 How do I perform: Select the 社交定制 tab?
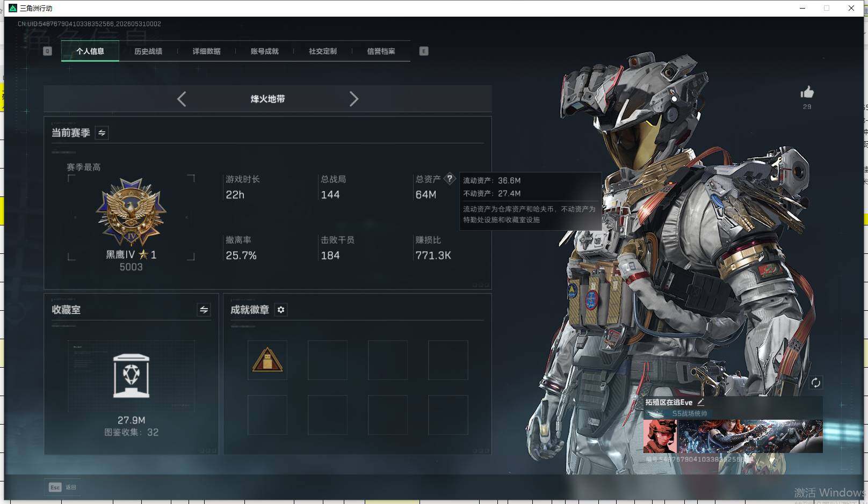click(x=323, y=52)
